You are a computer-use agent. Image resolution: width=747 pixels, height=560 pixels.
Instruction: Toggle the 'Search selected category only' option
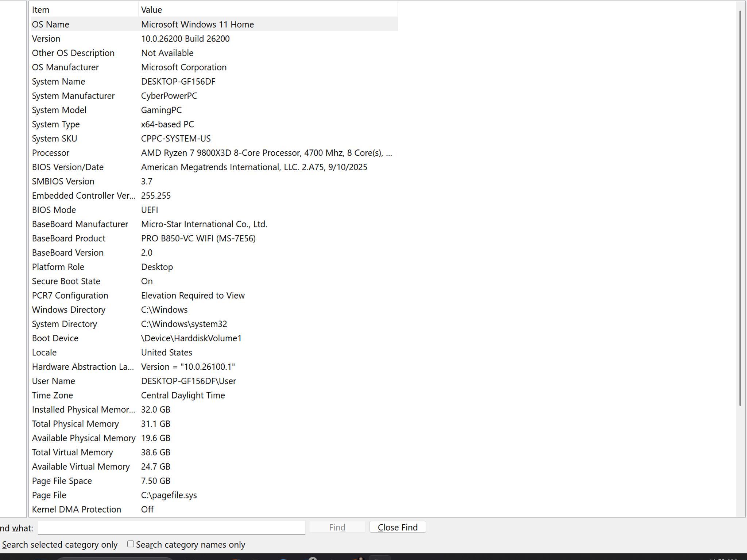(59, 544)
